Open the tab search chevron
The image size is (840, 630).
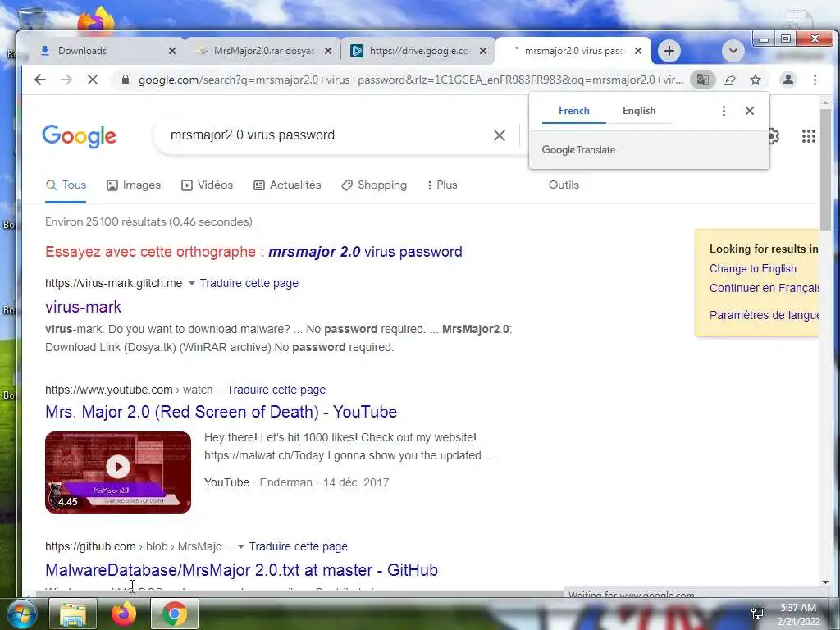coord(733,51)
